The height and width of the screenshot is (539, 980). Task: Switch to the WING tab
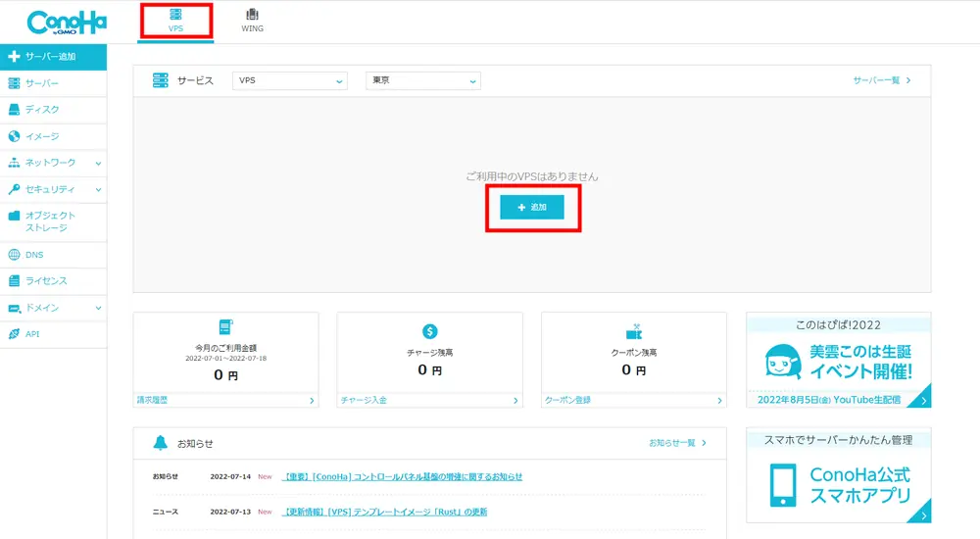[252, 21]
